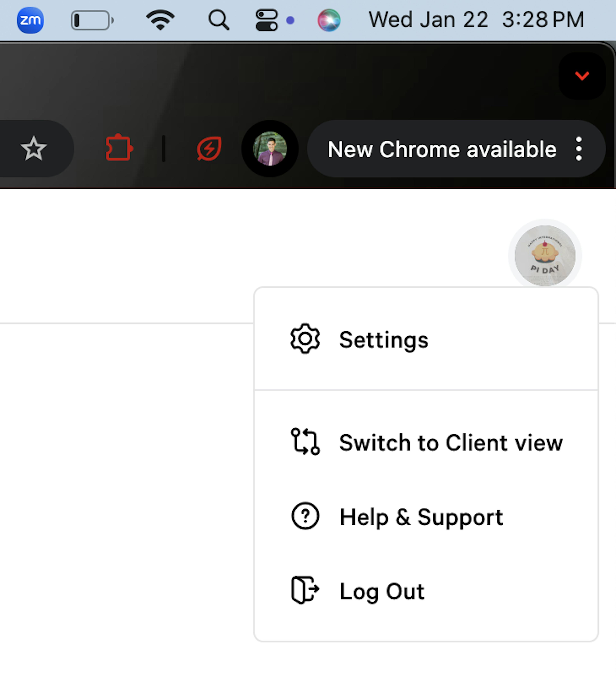
Task: Bookmark this page with the star icon
Action: click(x=34, y=148)
